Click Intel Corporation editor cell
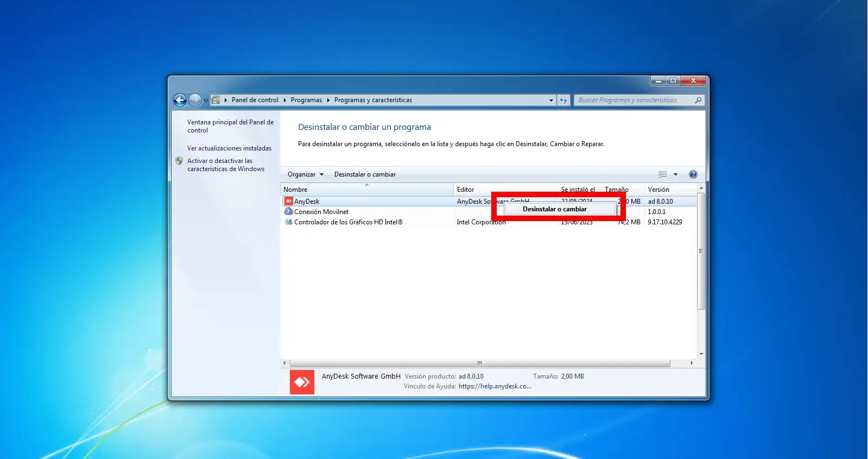The height and width of the screenshot is (459, 868). (481, 222)
